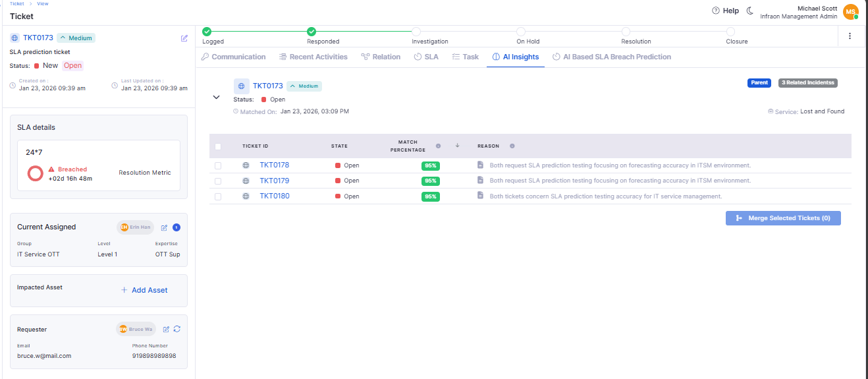The image size is (868, 379).
Task: Click Merge Selected Tickets button
Action: (783, 218)
